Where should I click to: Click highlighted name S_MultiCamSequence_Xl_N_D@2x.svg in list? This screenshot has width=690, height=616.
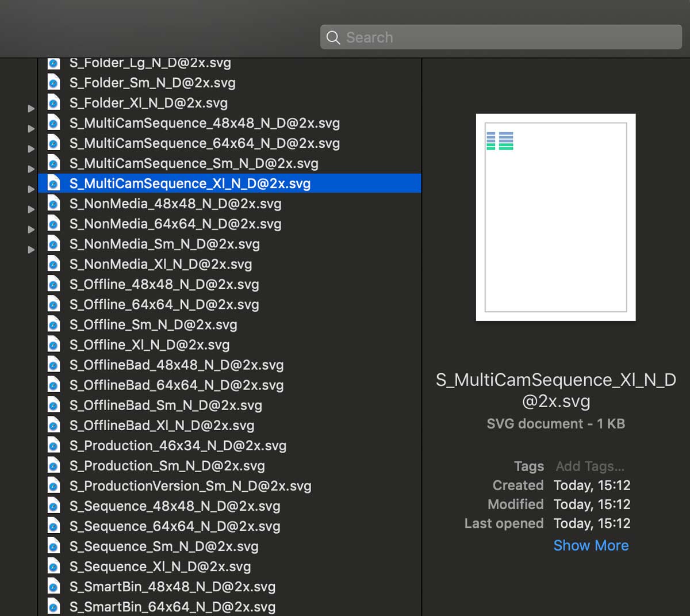[x=190, y=183]
